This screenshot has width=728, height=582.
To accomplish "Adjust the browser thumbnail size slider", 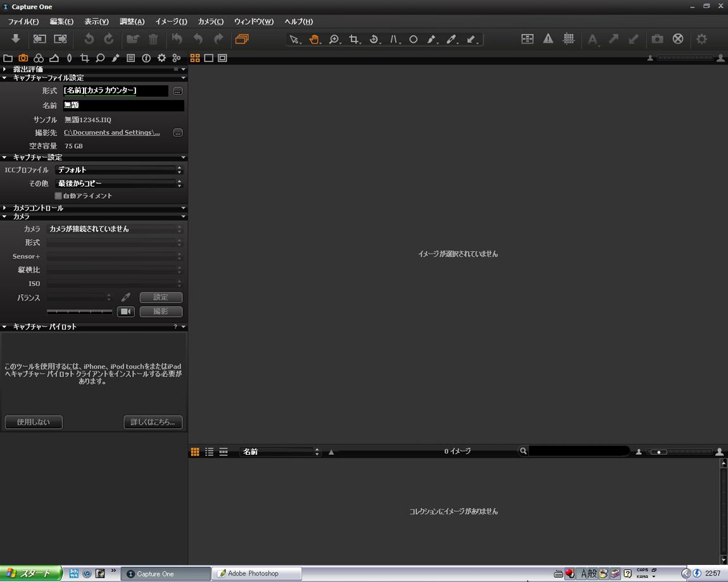I will (680, 452).
